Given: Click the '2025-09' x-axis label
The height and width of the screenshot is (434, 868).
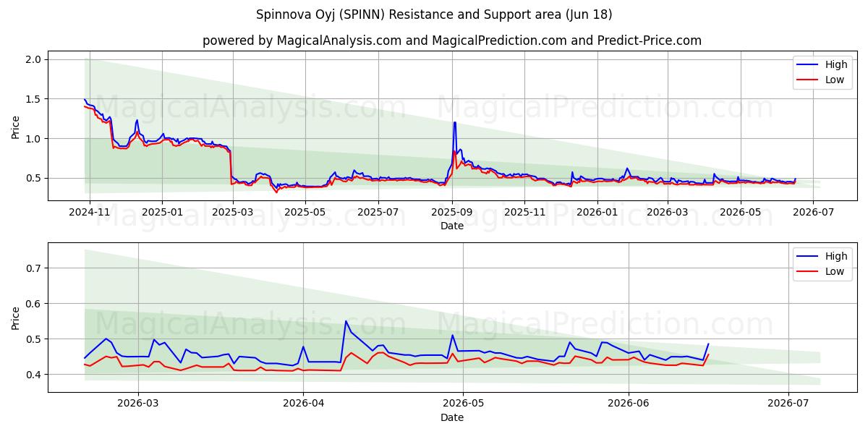Looking at the screenshot, I should 452,212.
